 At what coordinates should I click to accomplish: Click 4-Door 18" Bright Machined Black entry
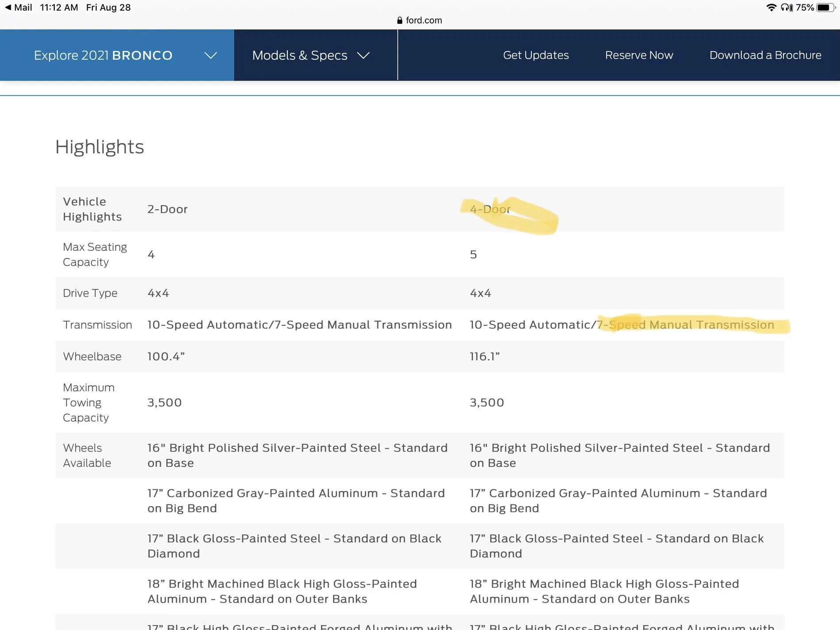pyautogui.click(x=604, y=592)
